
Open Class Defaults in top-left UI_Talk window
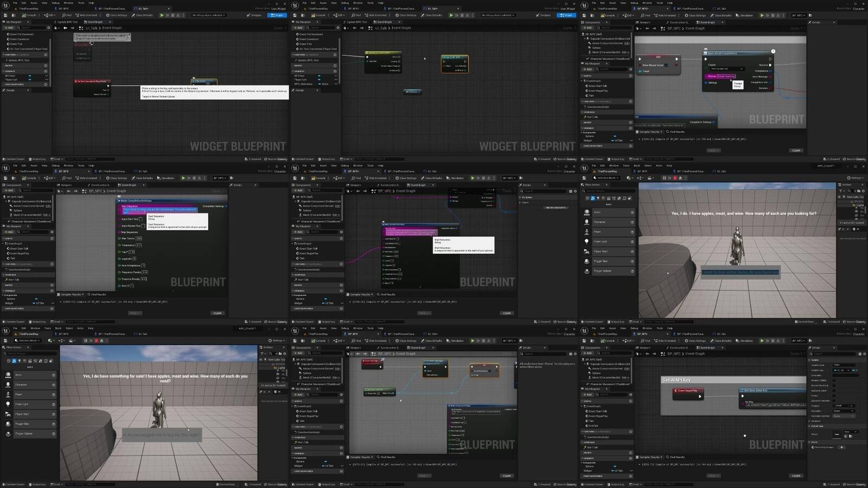(142, 15)
